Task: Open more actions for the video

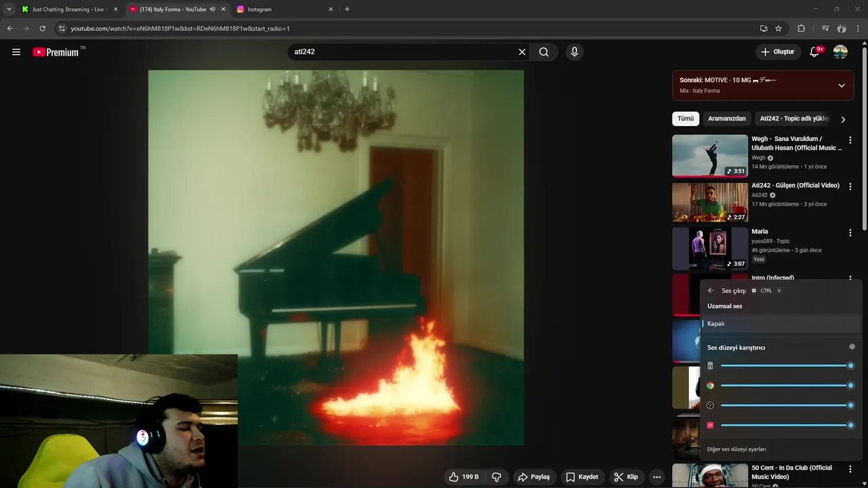Action: 656,477
